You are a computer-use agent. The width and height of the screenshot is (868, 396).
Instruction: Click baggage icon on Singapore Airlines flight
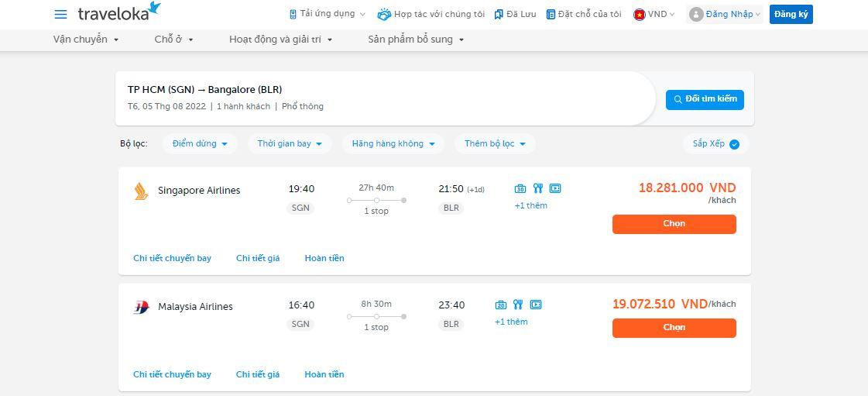[x=520, y=188]
